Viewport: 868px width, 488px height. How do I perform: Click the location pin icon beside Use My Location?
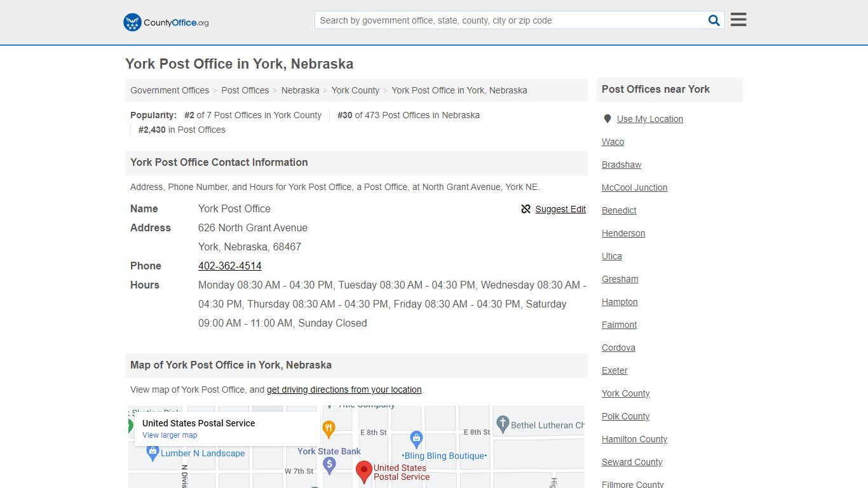point(607,119)
